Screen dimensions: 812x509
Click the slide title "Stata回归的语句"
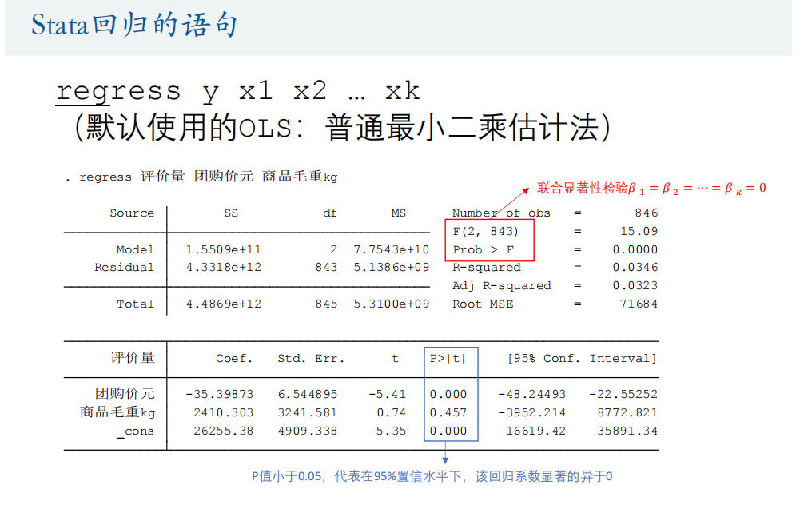134,25
